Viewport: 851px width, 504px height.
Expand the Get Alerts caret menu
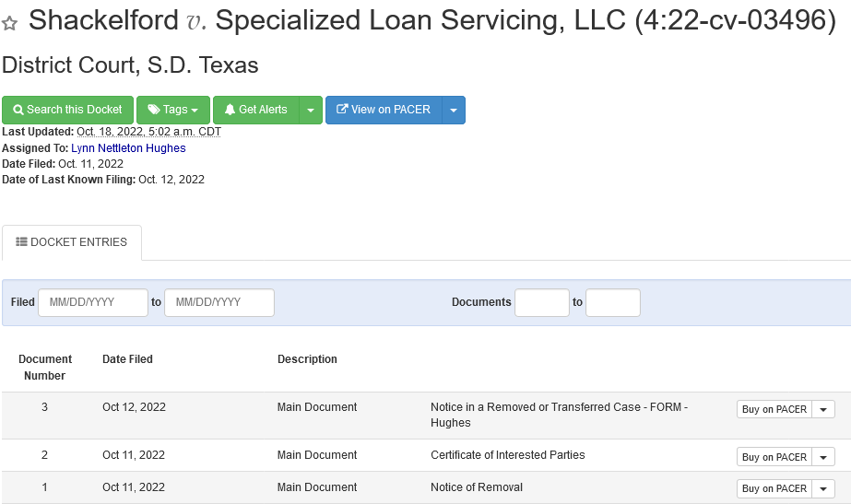[x=311, y=110]
